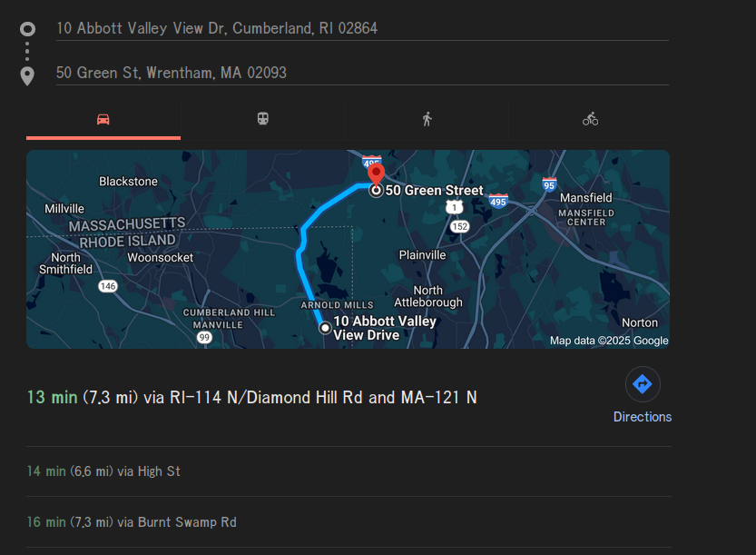Switch to the transit (bus) travel mode tab
This screenshot has width=756, height=555.
263,119
